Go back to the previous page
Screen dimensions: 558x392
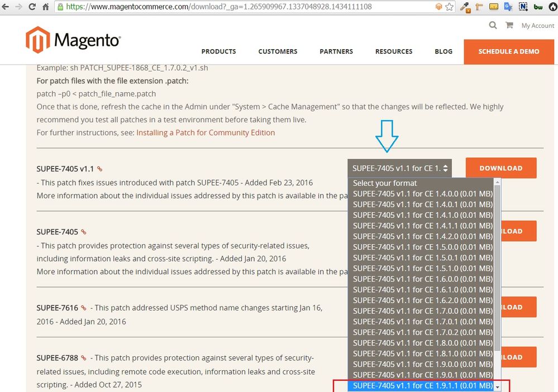click(6, 6)
